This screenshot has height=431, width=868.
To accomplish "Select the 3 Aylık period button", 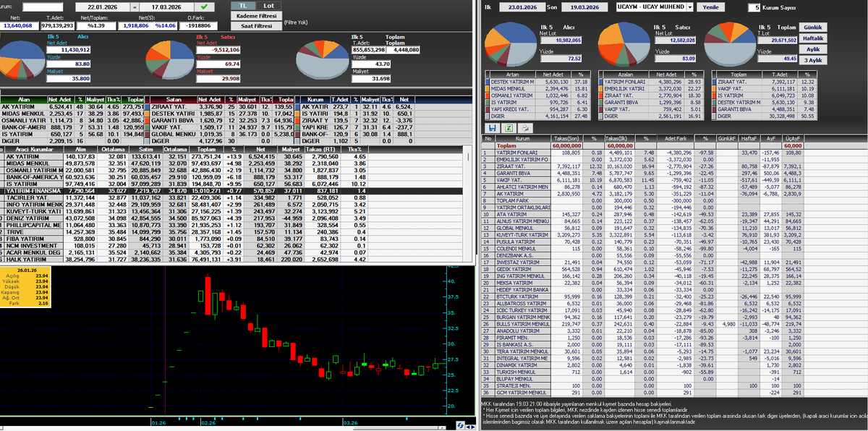I will (x=813, y=59).
